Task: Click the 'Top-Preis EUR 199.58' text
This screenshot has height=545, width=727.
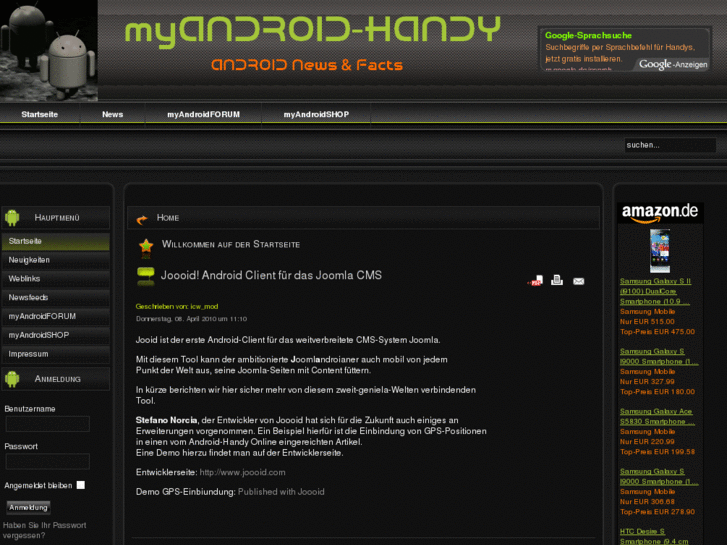Action: [657, 452]
